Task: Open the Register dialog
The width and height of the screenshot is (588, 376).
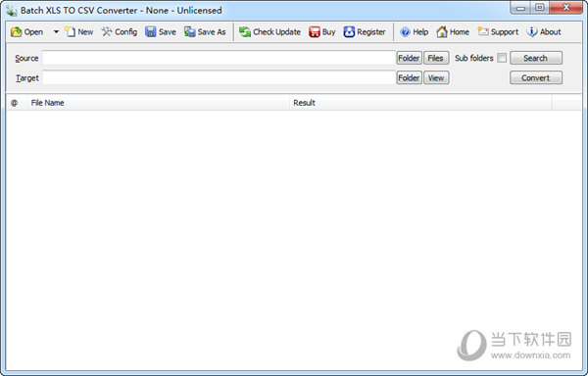Action: tap(365, 32)
